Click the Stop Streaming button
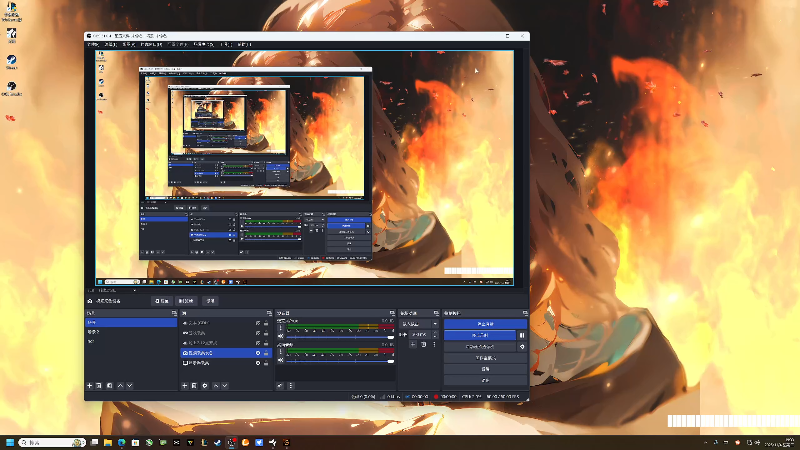 coord(485,324)
